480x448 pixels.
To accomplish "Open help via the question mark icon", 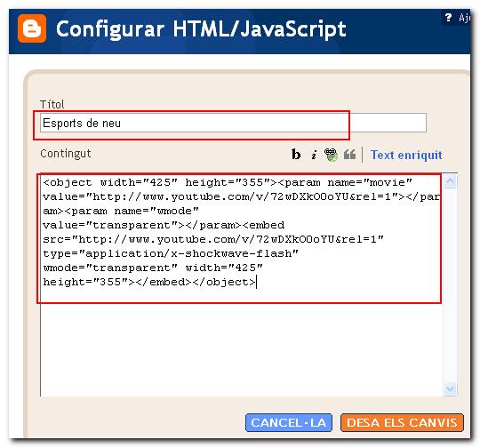I will tap(448, 18).
